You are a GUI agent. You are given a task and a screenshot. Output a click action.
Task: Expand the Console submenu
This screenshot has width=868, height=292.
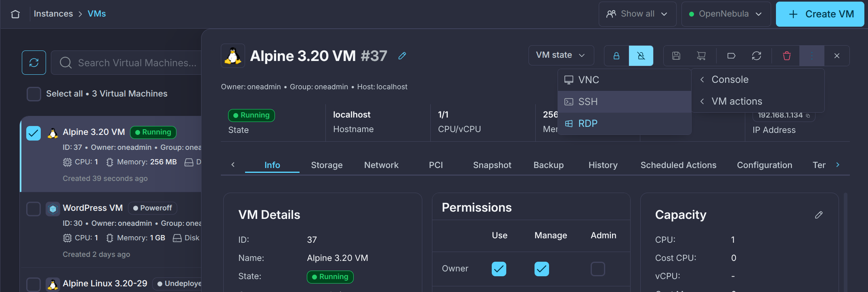(758, 80)
